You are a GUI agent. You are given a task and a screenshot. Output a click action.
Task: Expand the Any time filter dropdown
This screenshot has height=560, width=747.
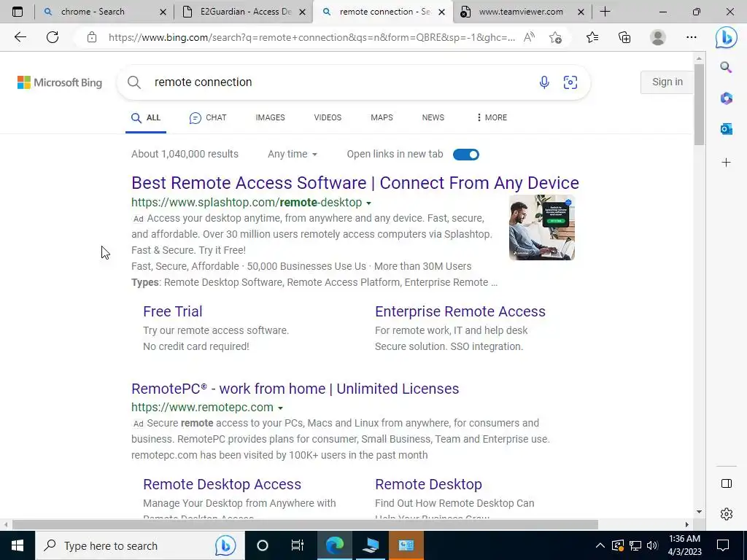292,155
